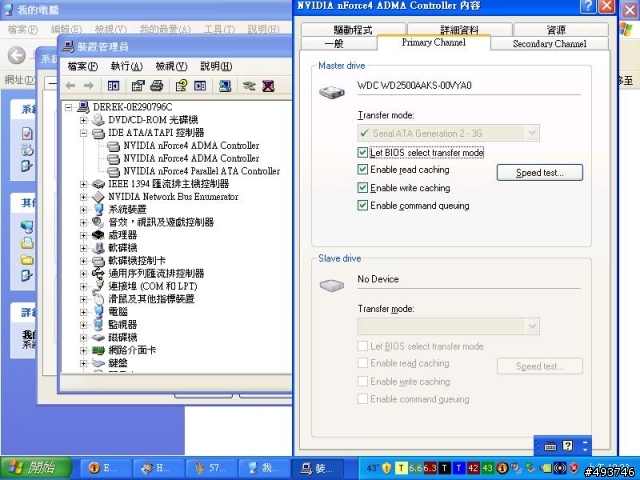Screen dimensions: 640x480
Task: Click the DVD/CD-ROM disc icon in tree
Action: pos(98,120)
